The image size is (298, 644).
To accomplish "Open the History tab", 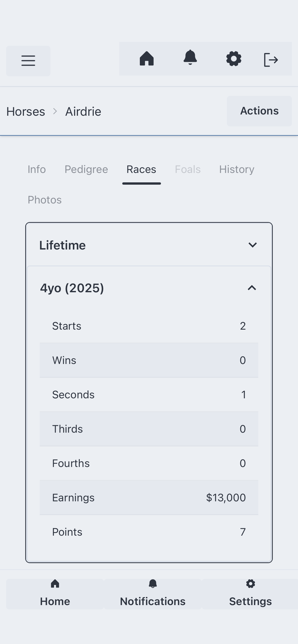I will point(237,169).
